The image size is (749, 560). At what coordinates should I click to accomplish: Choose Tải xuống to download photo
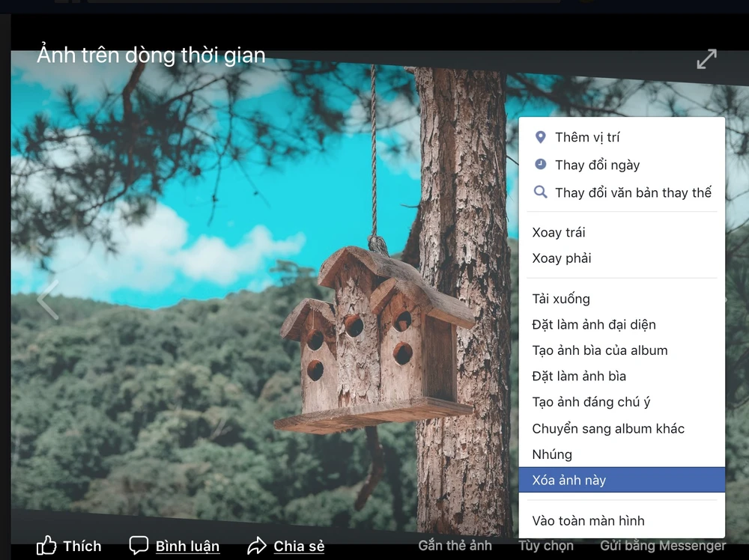pyautogui.click(x=561, y=299)
